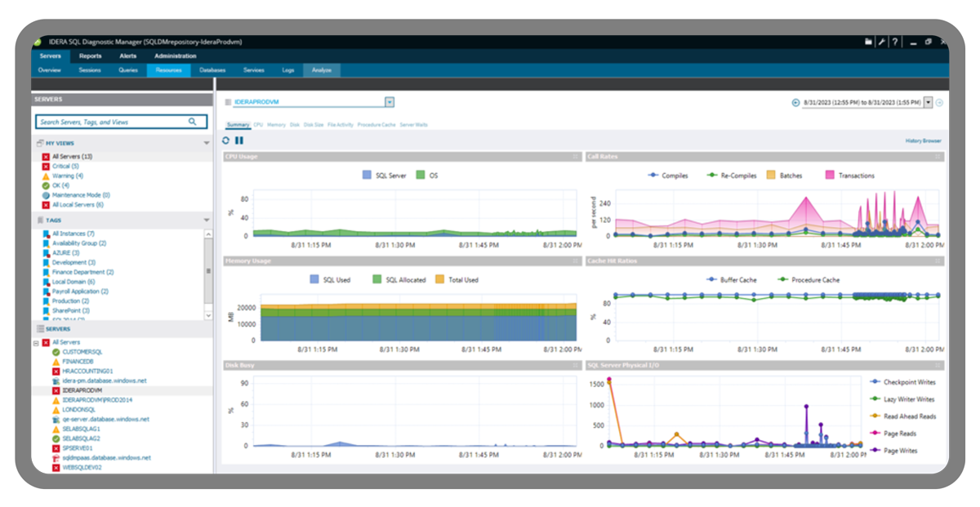This screenshot has width=980, height=507.
Task: Switch to the Databases tab
Action: [212, 70]
